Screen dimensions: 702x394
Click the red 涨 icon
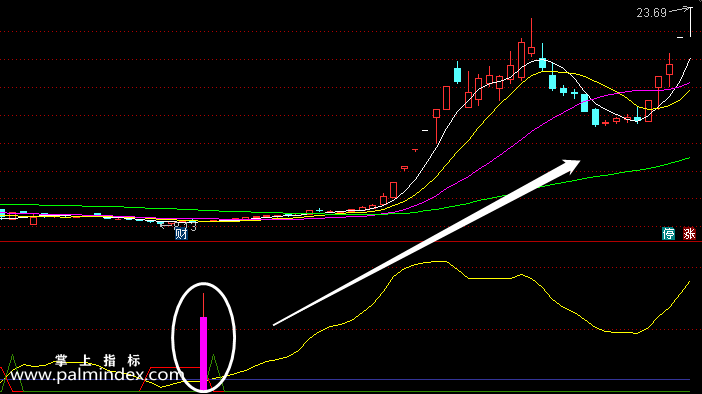(689, 233)
